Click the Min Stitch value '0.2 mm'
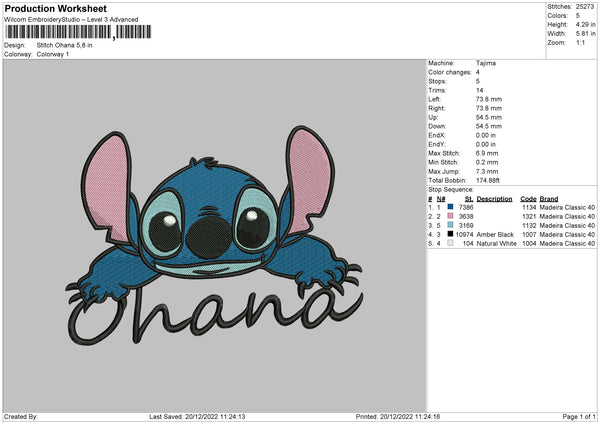Image resolution: width=600 pixels, height=424 pixels. point(487,162)
